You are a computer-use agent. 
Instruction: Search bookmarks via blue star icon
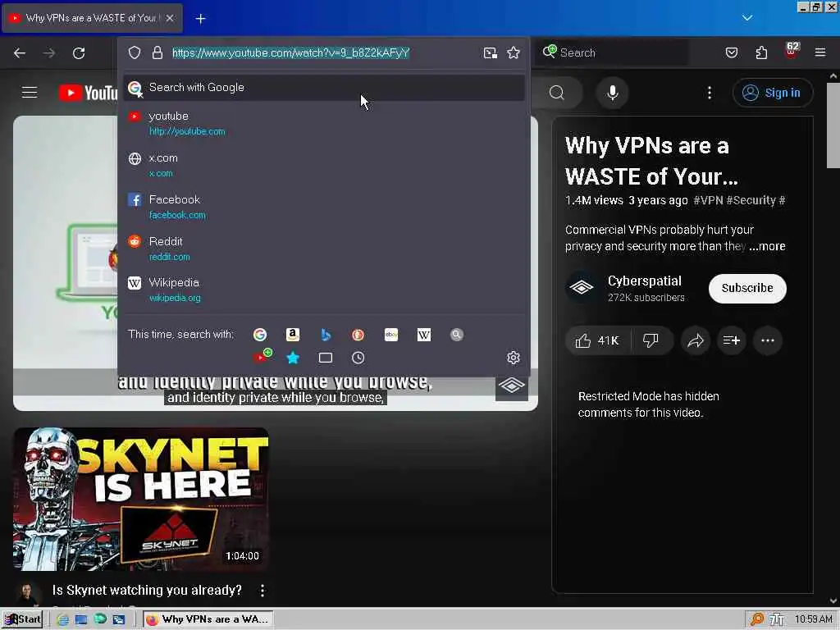(x=293, y=358)
